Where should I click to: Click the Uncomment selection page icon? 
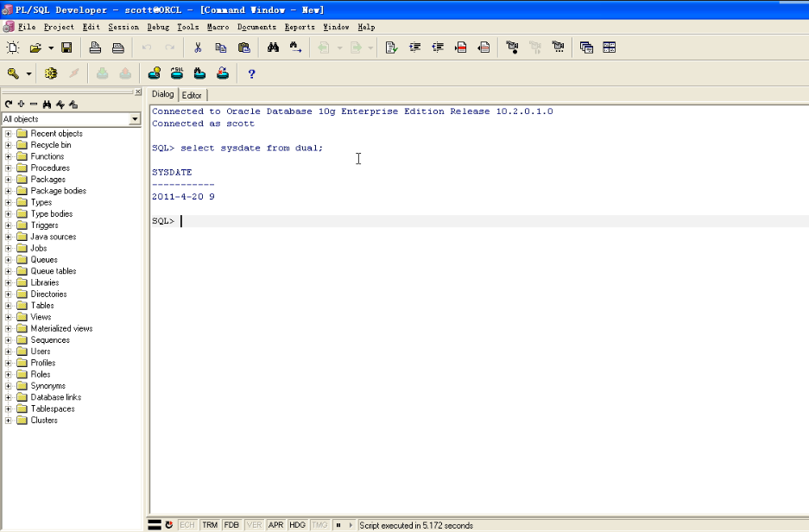pyautogui.click(x=484, y=47)
